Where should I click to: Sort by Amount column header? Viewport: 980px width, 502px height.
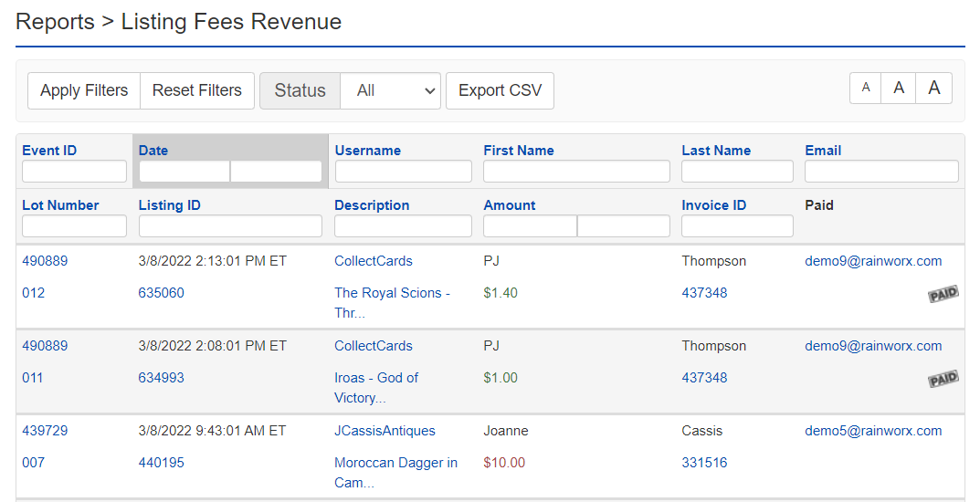click(510, 205)
